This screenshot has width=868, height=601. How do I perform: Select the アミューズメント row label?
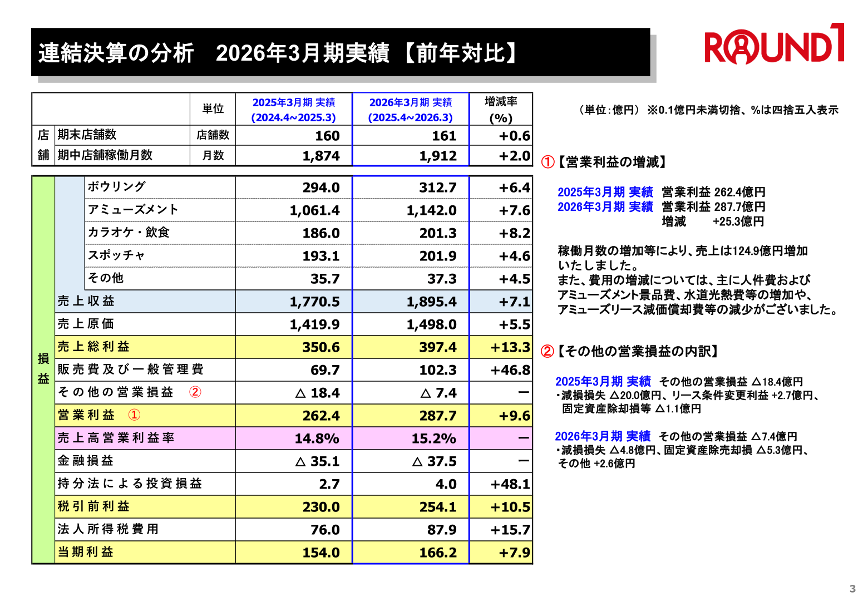point(133,210)
